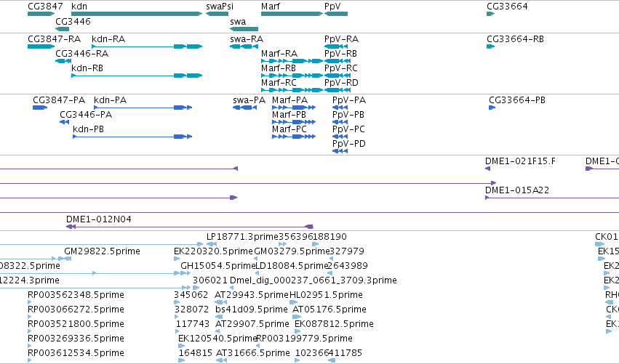Click the kdn-RA label

click(x=108, y=39)
